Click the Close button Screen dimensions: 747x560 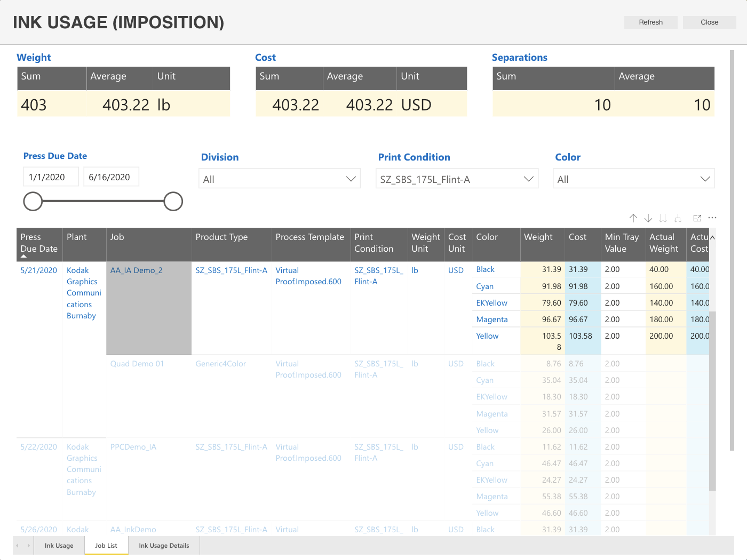click(709, 22)
